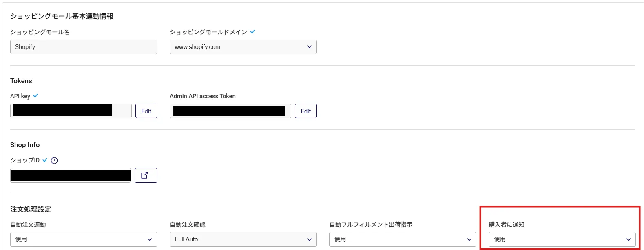Image resolution: width=644 pixels, height=250 pixels.
Task: Expand the 自動フルフィルメント出荷指示 dropdown
Action: (403, 239)
